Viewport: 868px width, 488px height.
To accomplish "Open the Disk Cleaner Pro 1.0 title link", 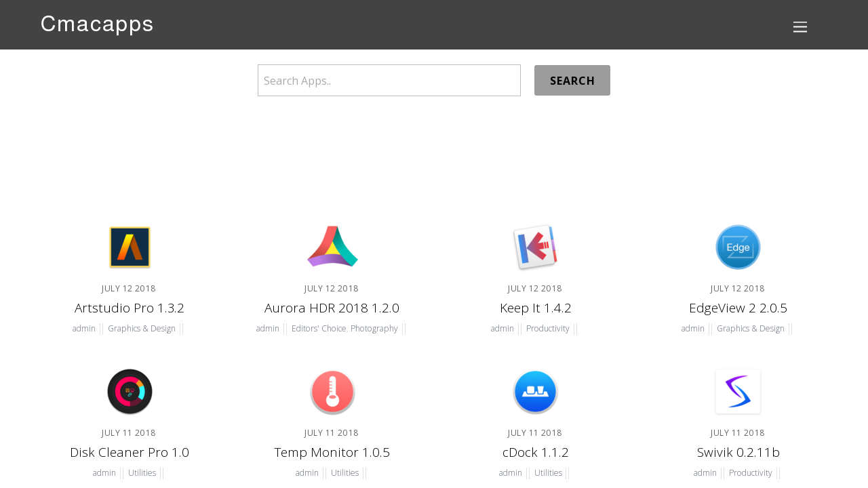I will [x=130, y=452].
